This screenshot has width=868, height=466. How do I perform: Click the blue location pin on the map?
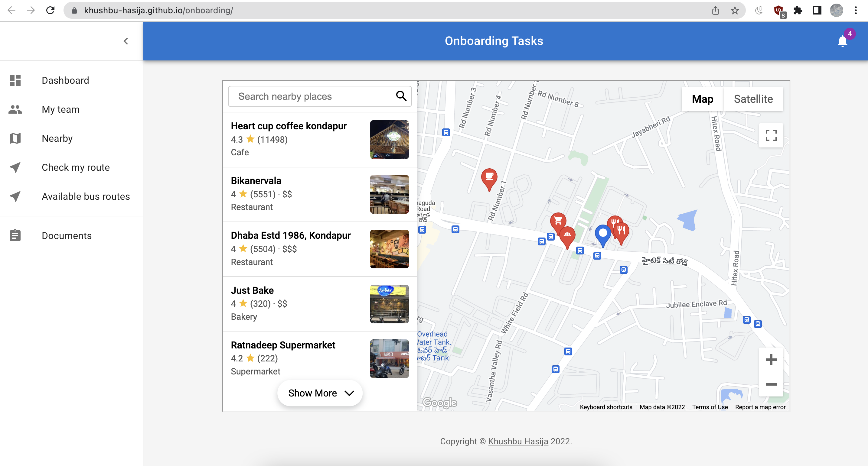point(602,233)
